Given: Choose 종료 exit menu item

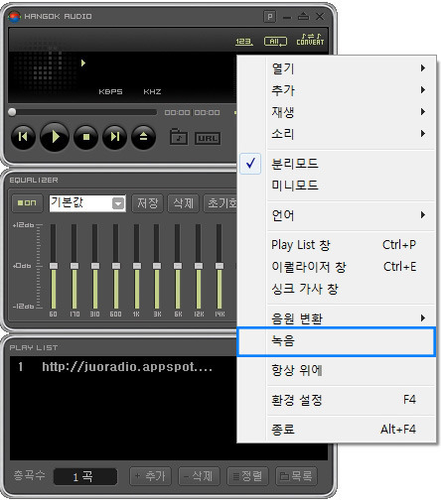Looking at the screenshot, I should (337, 430).
